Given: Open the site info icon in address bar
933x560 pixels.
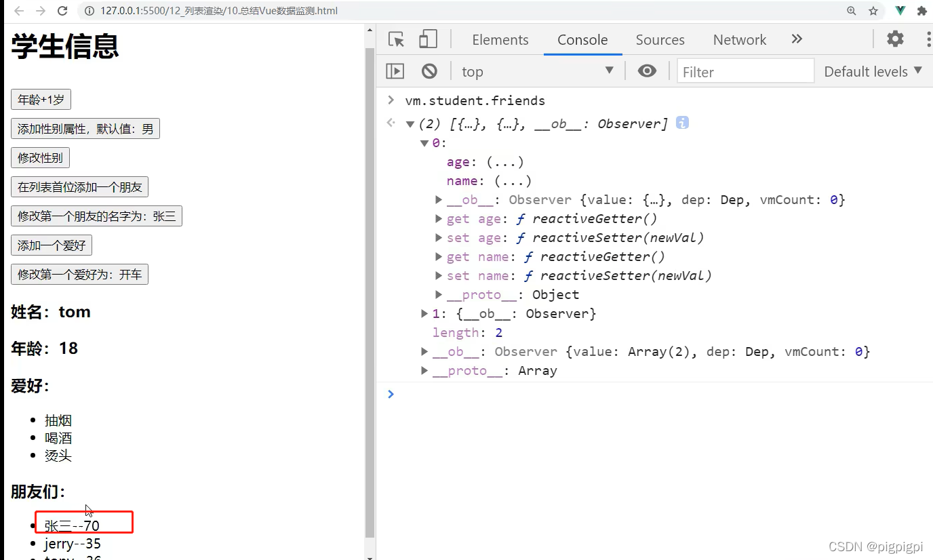Looking at the screenshot, I should (x=88, y=11).
